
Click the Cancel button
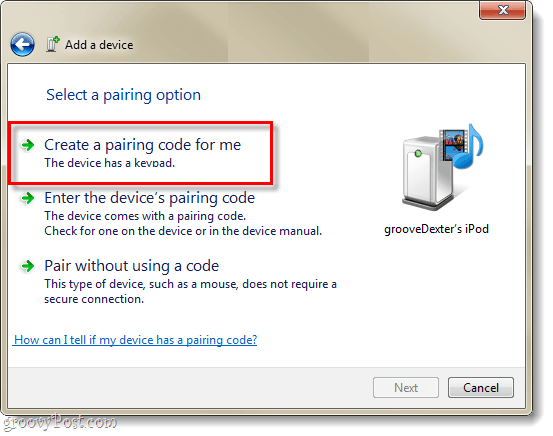click(x=481, y=388)
